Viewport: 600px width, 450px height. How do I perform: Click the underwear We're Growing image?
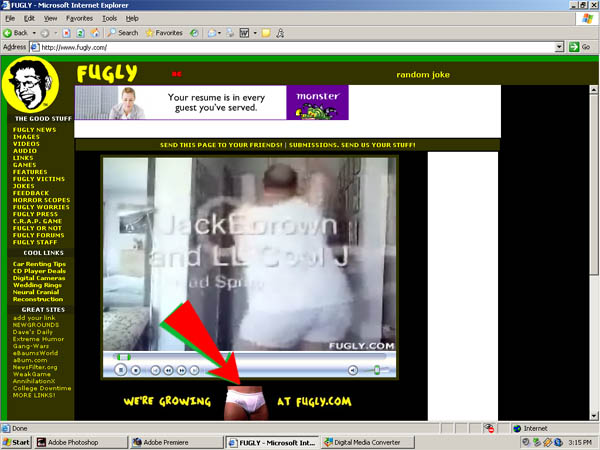pyautogui.click(x=246, y=402)
